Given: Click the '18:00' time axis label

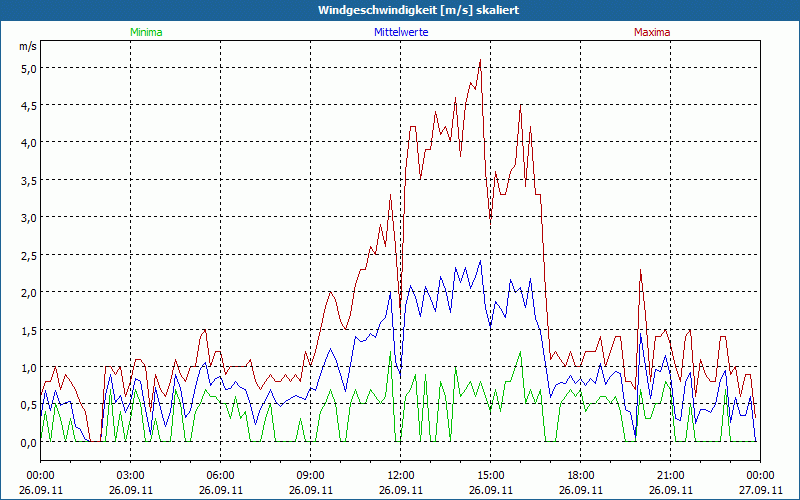Looking at the screenshot, I should (x=581, y=476).
